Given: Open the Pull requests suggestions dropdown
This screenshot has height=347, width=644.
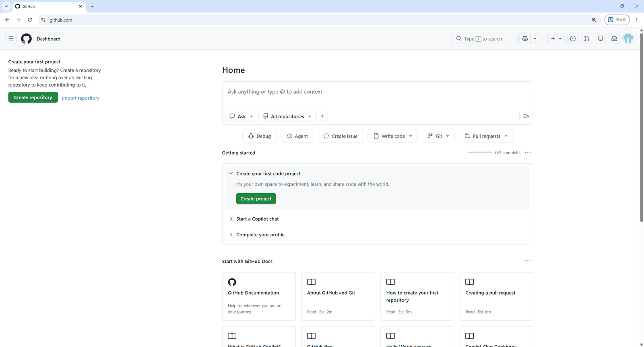Looking at the screenshot, I should click(486, 136).
